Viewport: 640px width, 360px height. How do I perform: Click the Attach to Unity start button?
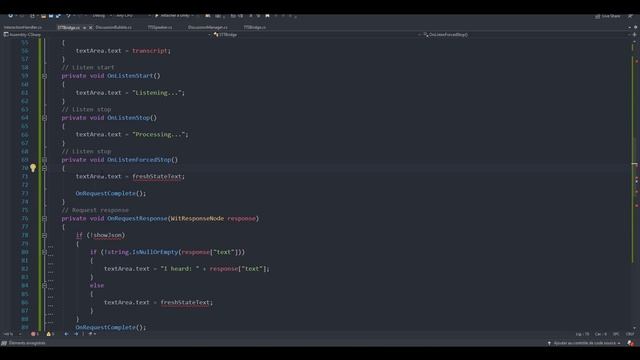(172, 16)
